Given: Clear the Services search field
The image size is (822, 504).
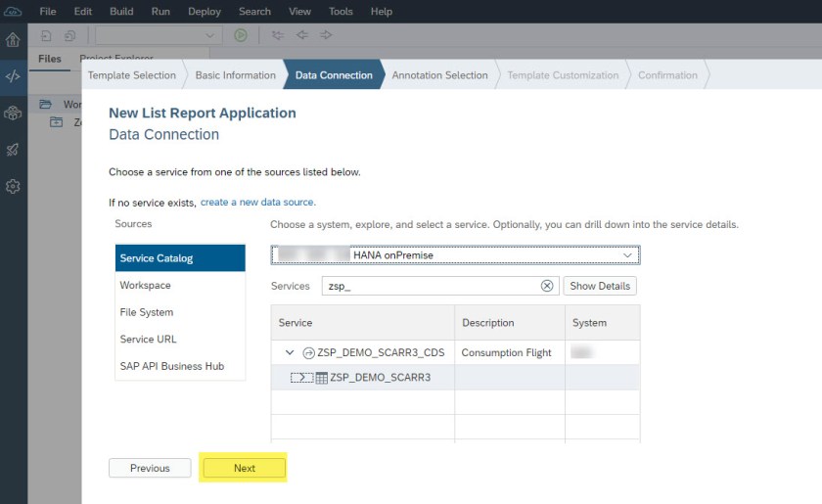Looking at the screenshot, I should (547, 286).
